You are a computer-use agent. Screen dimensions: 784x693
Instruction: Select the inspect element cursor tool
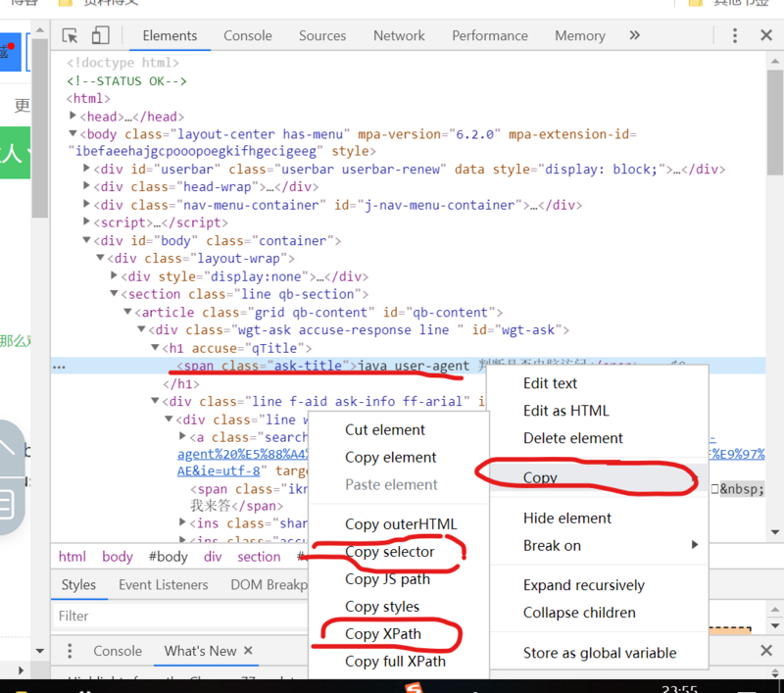click(69, 35)
